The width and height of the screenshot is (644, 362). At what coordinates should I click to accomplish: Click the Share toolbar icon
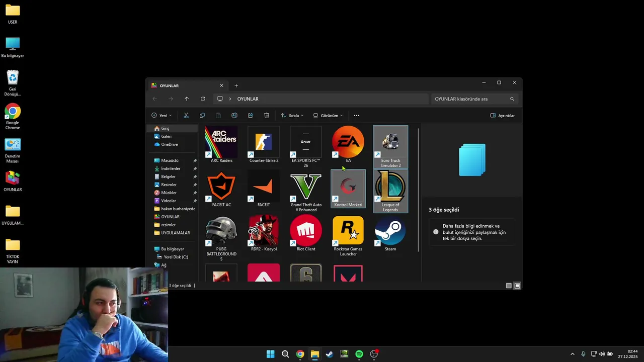click(251, 115)
